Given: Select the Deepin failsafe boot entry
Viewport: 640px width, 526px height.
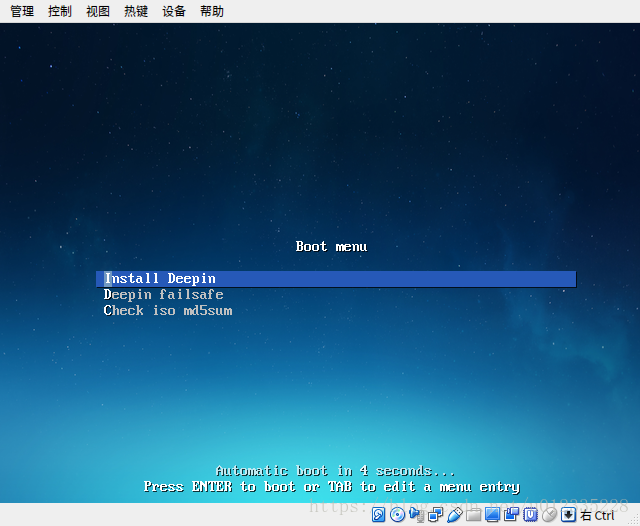Looking at the screenshot, I should (x=163, y=295).
